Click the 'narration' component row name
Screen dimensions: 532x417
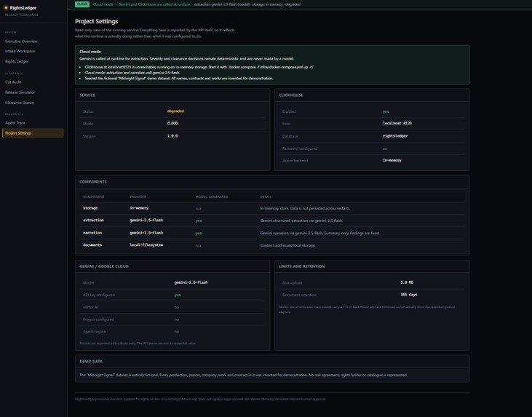(x=92, y=233)
